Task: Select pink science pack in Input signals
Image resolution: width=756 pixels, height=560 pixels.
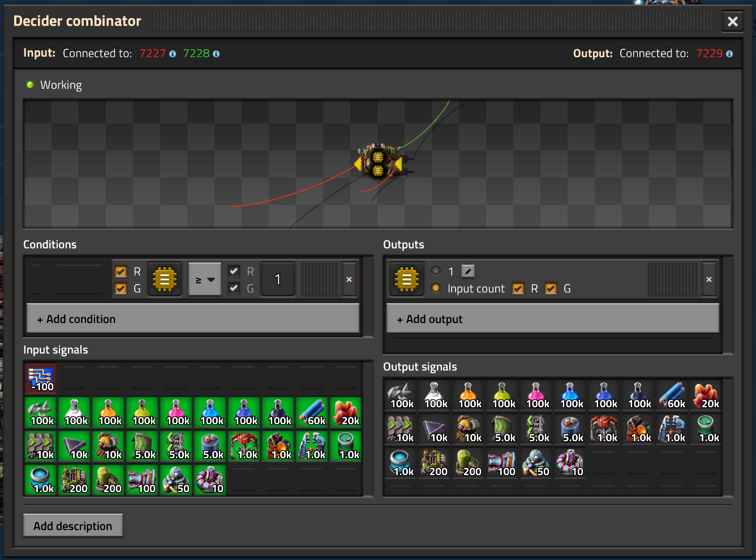Action: point(177,413)
